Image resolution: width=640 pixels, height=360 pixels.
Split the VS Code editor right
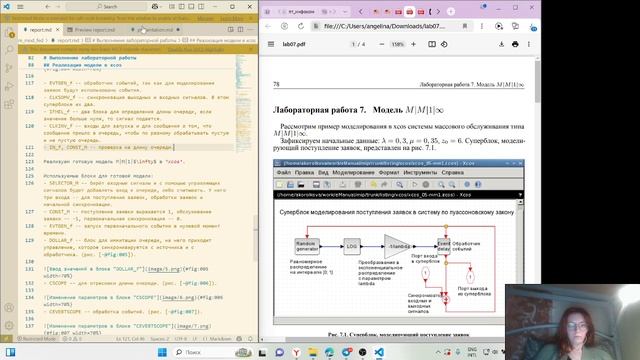pyautogui.click(x=240, y=29)
